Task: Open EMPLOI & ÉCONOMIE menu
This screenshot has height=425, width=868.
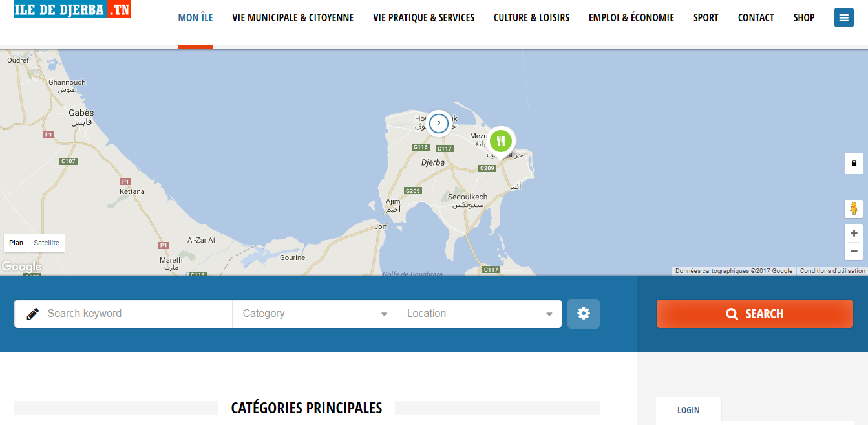Action: 631,18
